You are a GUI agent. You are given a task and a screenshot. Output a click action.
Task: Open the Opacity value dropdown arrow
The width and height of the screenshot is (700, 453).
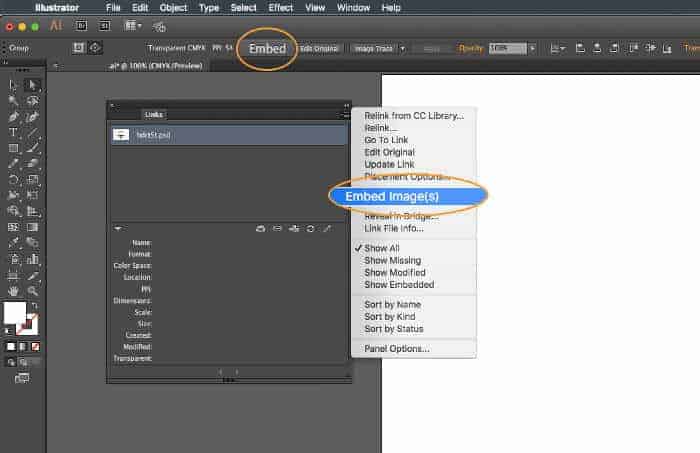coord(532,48)
